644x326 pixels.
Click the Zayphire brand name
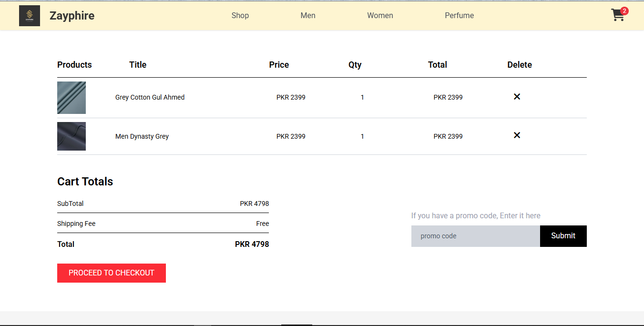point(72,16)
